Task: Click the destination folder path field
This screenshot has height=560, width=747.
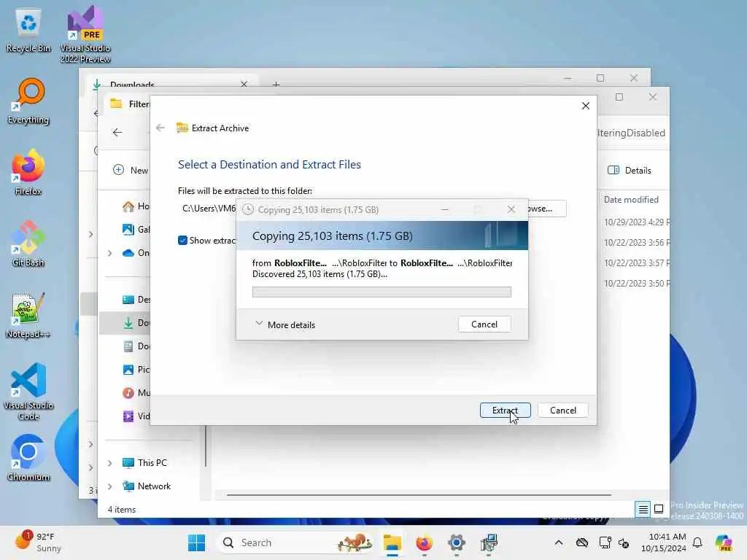Action: point(207,209)
